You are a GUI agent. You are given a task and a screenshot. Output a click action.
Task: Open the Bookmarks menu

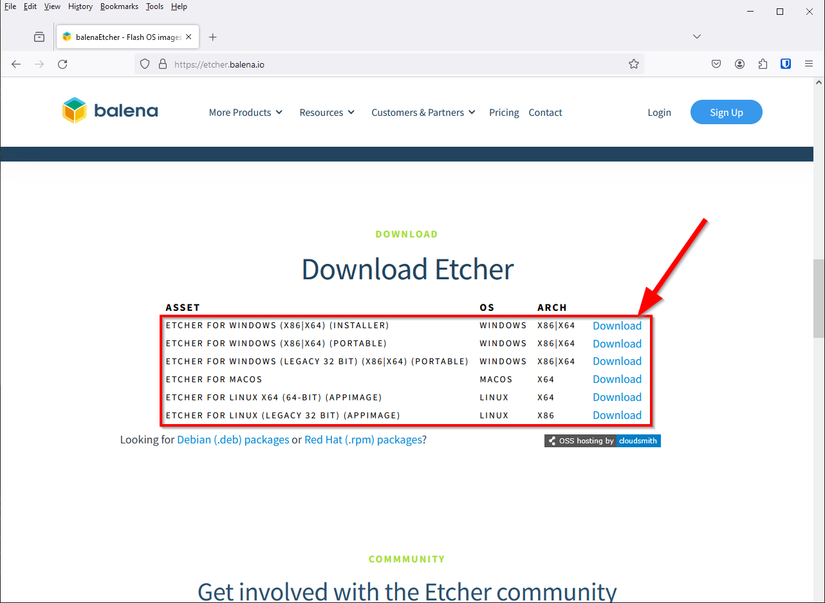click(x=119, y=6)
